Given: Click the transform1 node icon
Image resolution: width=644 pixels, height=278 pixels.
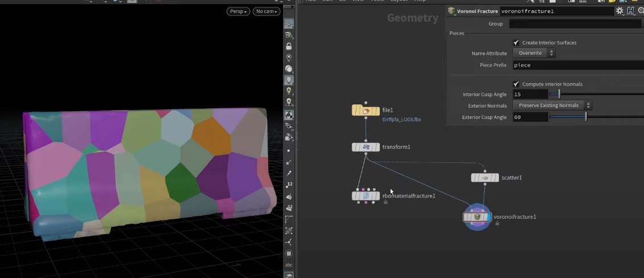Looking at the screenshot, I should (x=366, y=147).
